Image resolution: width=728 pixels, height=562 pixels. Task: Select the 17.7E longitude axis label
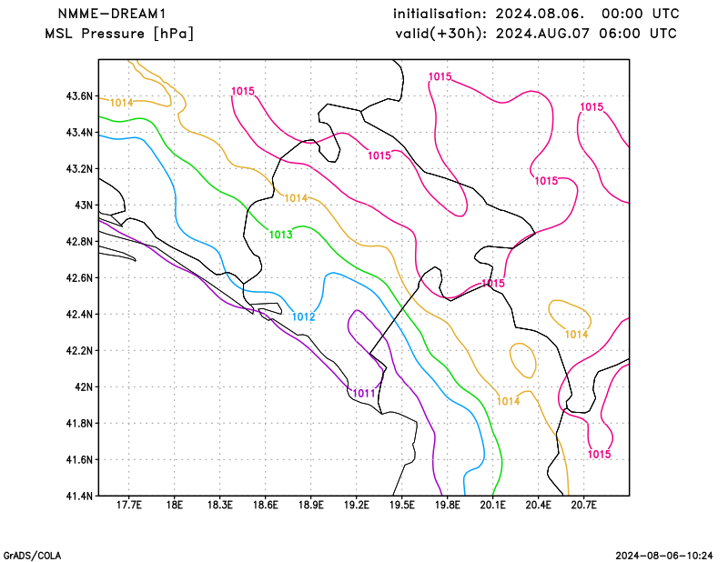coord(129,505)
